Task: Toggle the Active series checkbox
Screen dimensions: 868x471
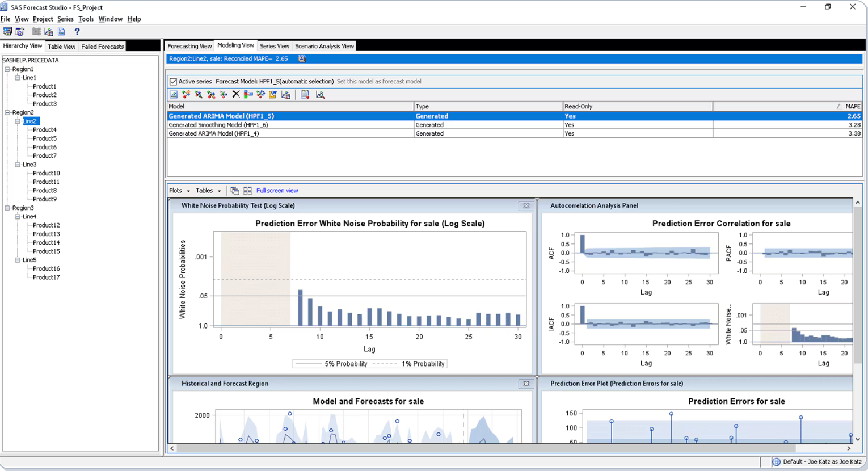Action: tap(173, 82)
